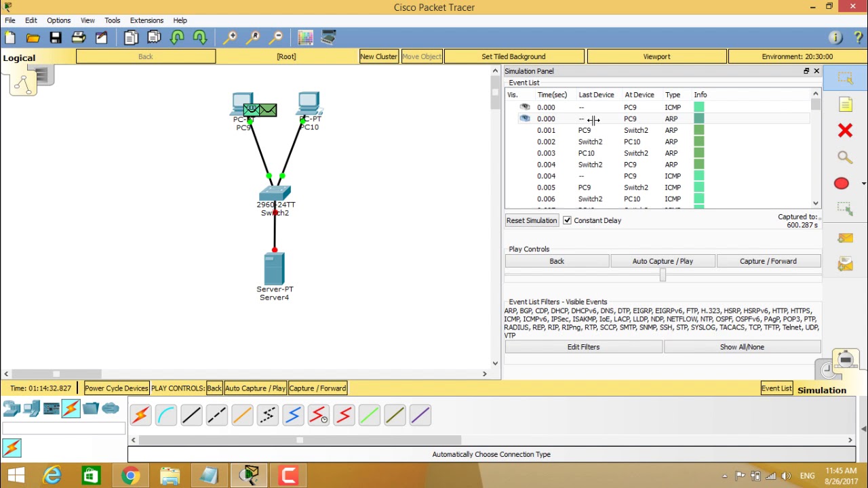Image resolution: width=868 pixels, height=488 pixels.
Task: Zoom in with the plus magnifier
Action: pos(230,38)
